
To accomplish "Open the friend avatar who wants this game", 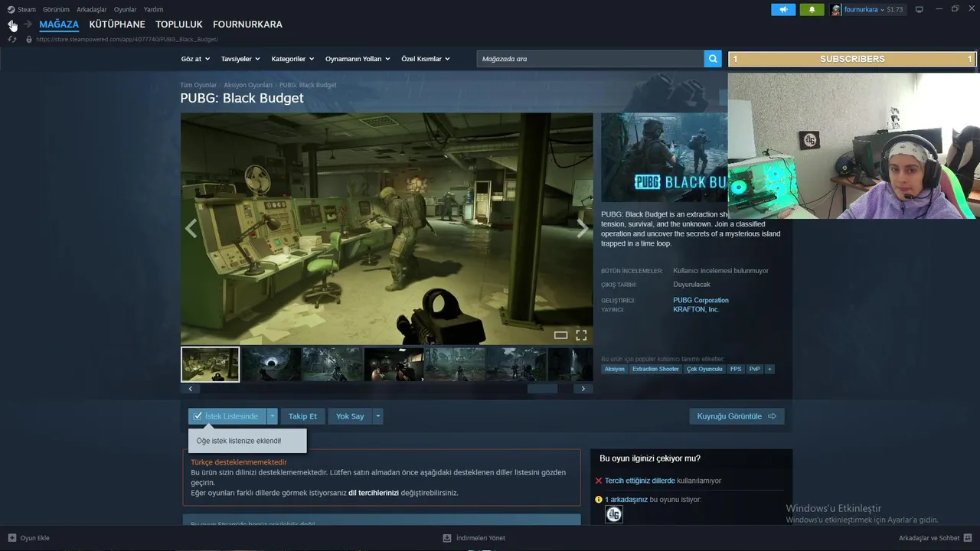I will pyautogui.click(x=614, y=515).
